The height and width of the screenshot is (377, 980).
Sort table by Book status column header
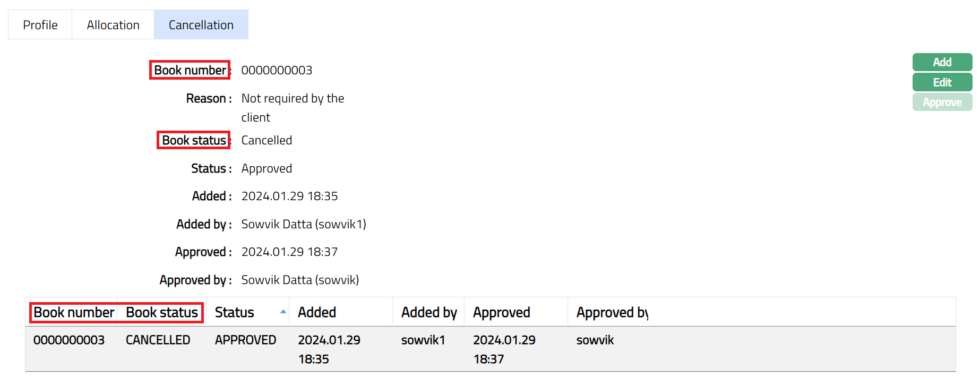(x=162, y=313)
